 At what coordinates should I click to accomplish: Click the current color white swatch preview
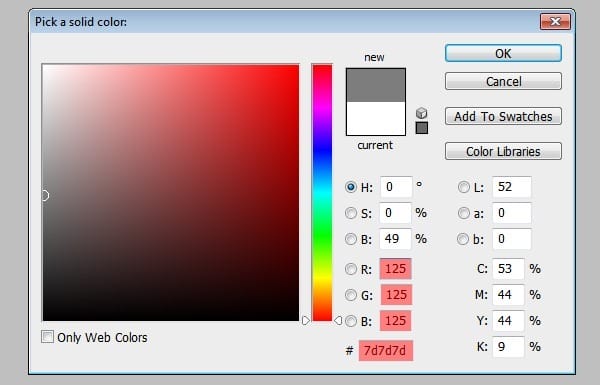coord(376,118)
